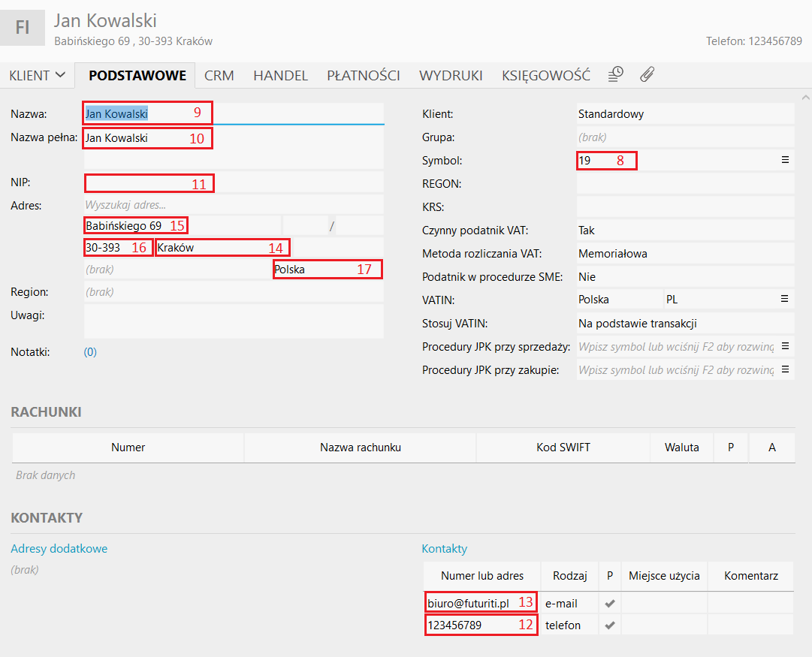812x657 pixels.
Task: Open the Czynny podatnik VAT selector
Action: click(x=684, y=231)
